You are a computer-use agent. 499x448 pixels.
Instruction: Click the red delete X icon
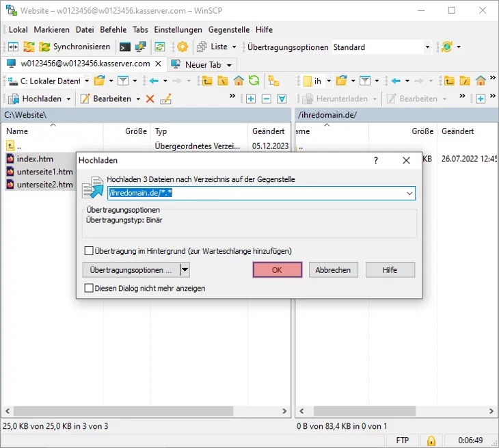[150, 98]
